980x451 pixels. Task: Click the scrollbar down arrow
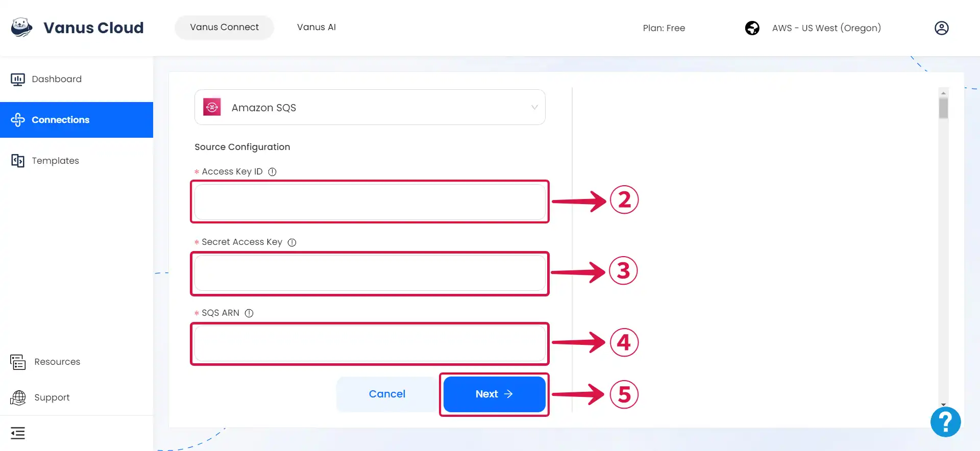[943, 404]
